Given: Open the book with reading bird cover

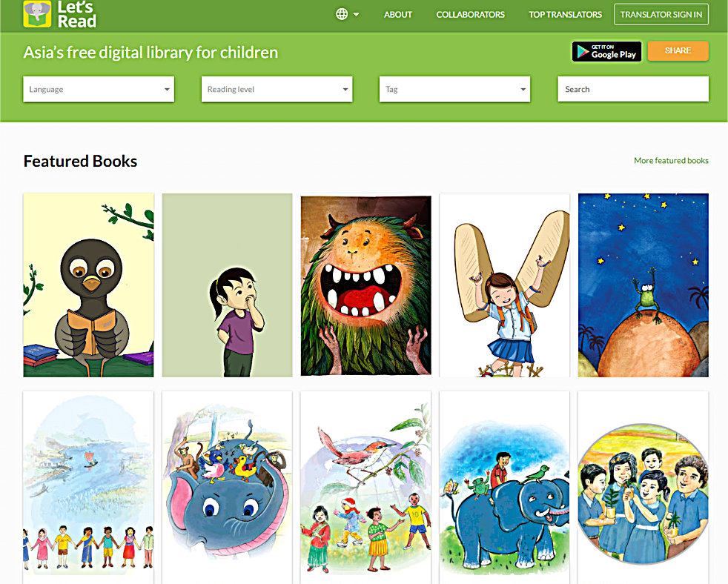Looking at the screenshot, I should point(89,285).
